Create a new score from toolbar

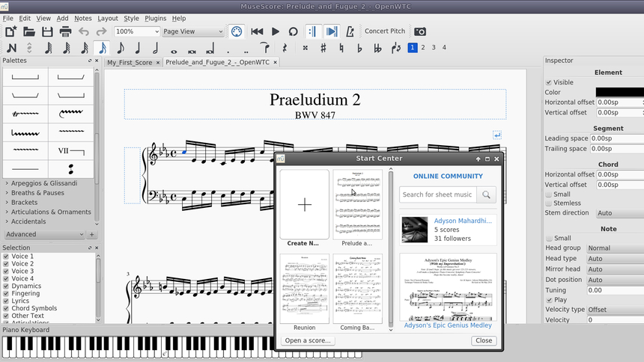point(10,31)
